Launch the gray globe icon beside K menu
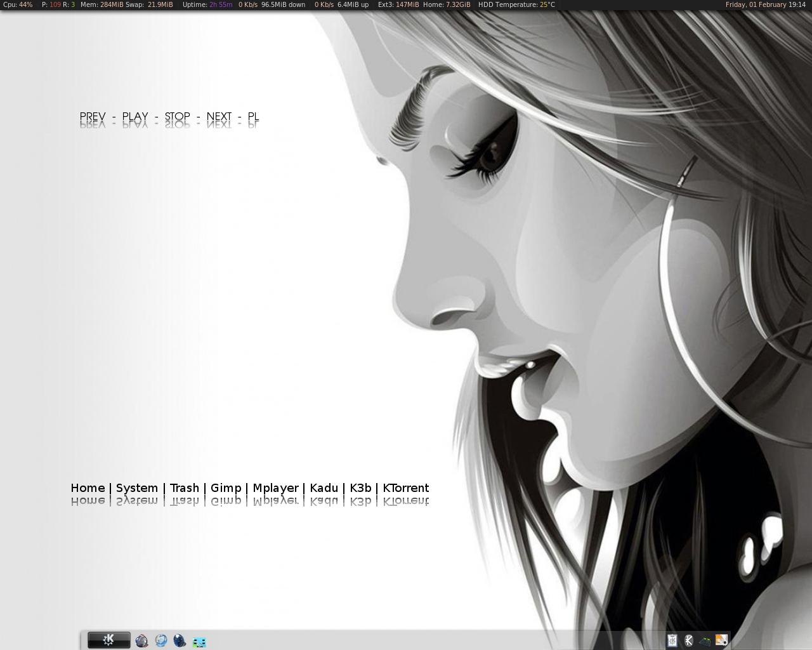Viewport: 812px width, 650px height. 142,641
